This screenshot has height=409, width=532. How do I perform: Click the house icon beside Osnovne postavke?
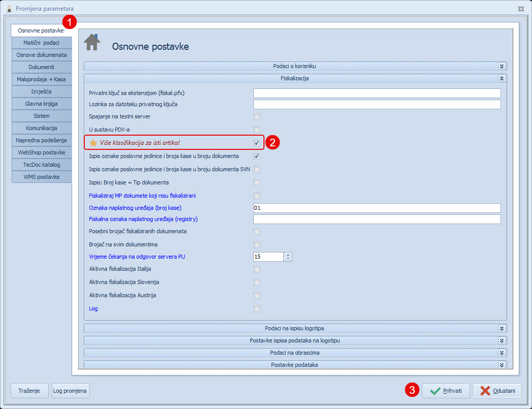(x=92, y=43)
